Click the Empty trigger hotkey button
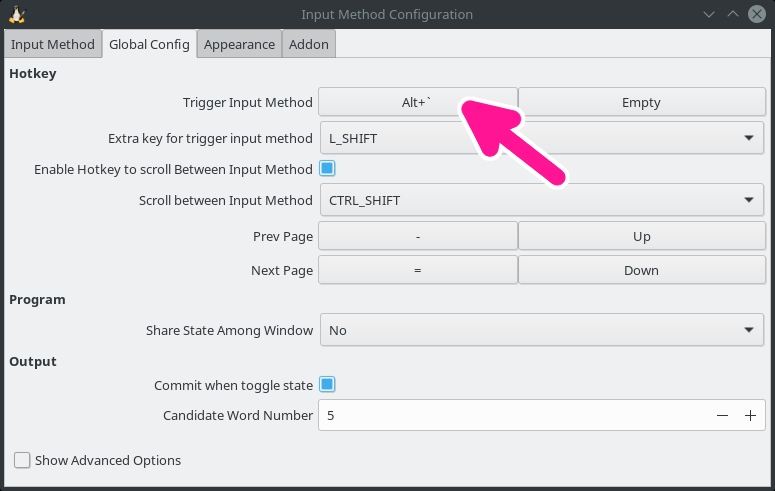The image size is (775, 491). coord(641,102)
